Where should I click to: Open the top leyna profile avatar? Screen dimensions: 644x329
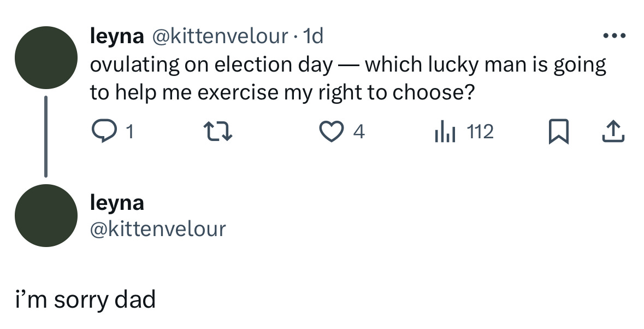tap(46, 57)
